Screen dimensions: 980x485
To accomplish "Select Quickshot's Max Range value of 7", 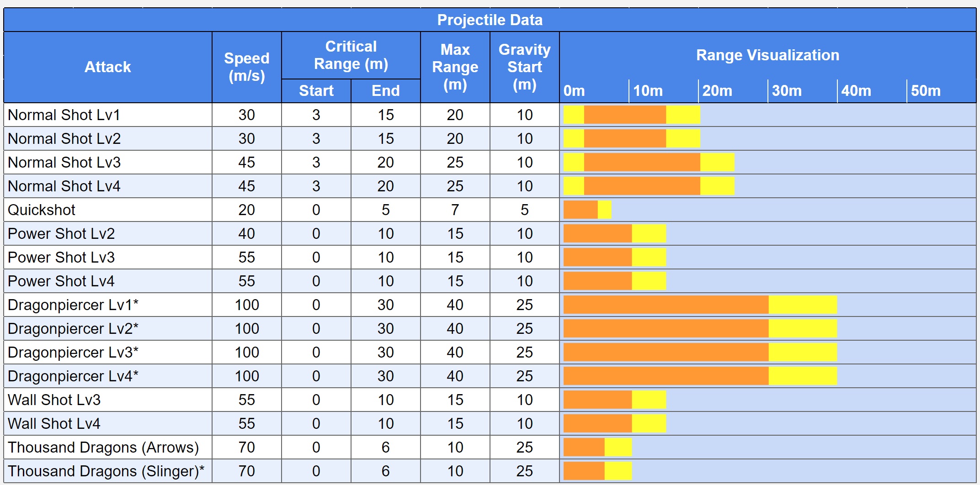I will pyautogui.click(x=455, y=210).
